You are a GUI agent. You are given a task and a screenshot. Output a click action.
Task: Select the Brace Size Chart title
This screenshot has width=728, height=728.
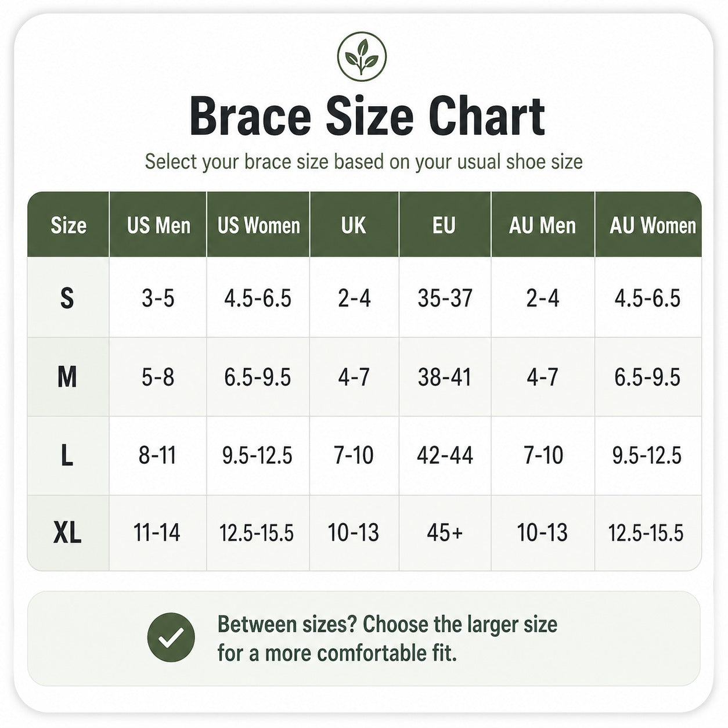click(x=367, y=117)
